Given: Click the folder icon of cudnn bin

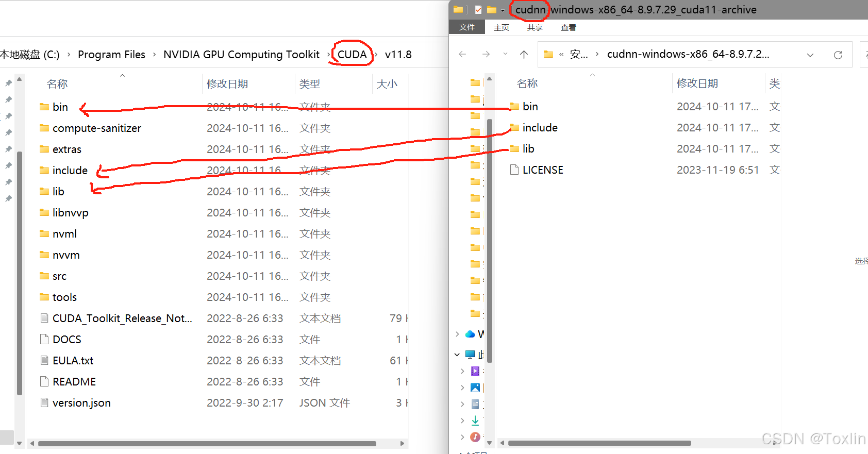Looking at the screenshot, I should point(514,106).
